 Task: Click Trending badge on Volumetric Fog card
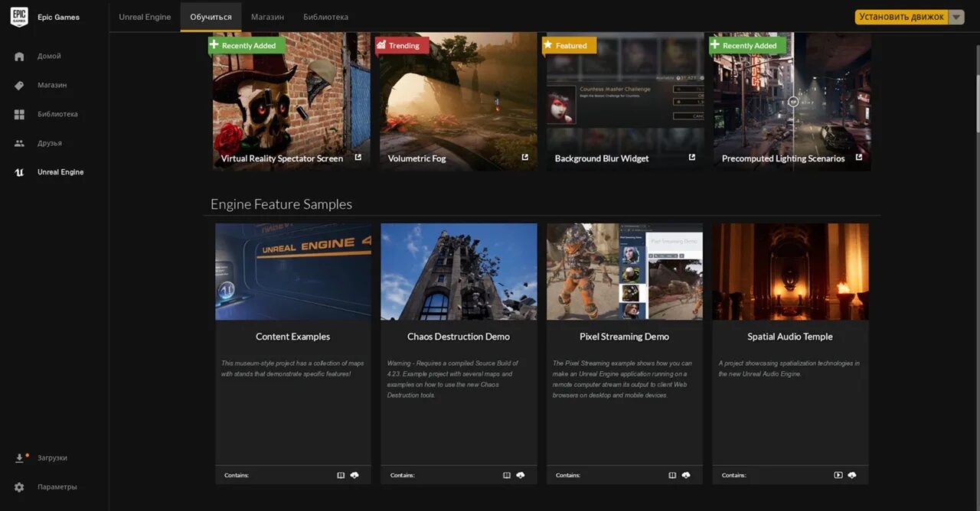(x=401, y=46)
